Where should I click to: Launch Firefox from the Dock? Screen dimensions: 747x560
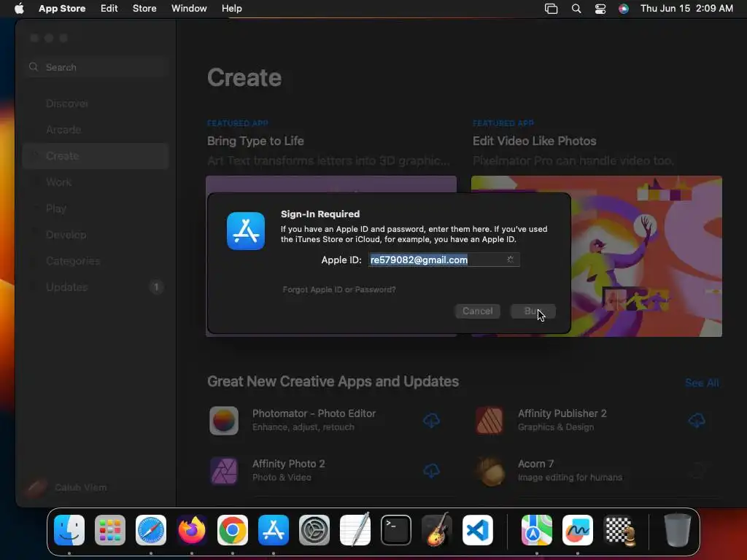pyautogui.click(x=192, y=530)
